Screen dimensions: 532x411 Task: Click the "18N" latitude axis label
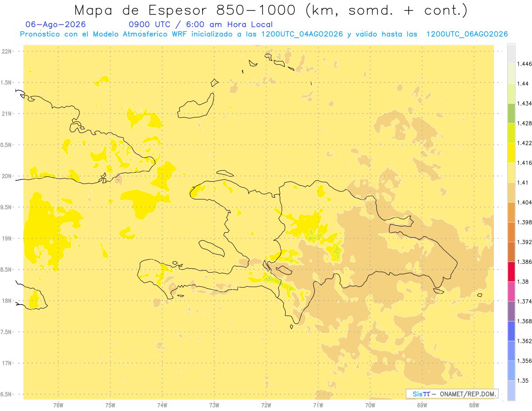7,301
